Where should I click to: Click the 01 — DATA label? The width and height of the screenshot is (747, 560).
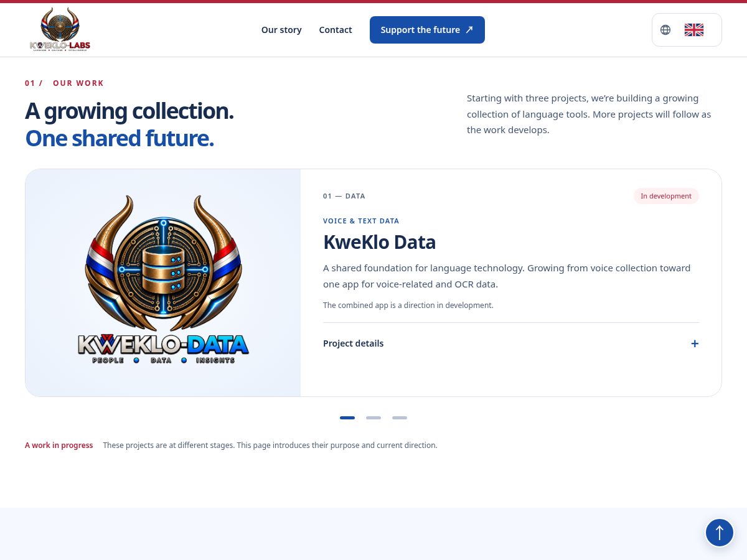click(344, 196)
